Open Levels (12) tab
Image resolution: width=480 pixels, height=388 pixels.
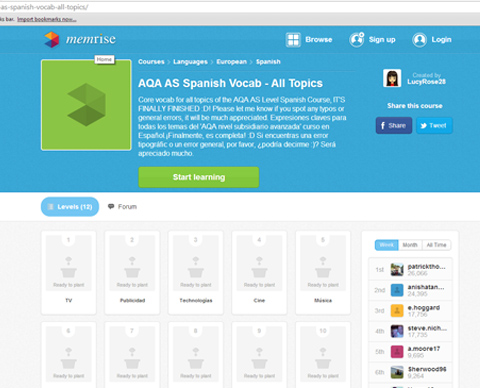(x=70, y=207)
